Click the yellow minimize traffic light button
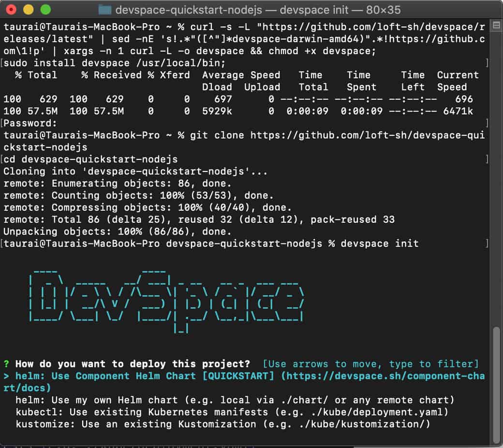This screenshot has height=448, width=503. [x=29, y=9]
